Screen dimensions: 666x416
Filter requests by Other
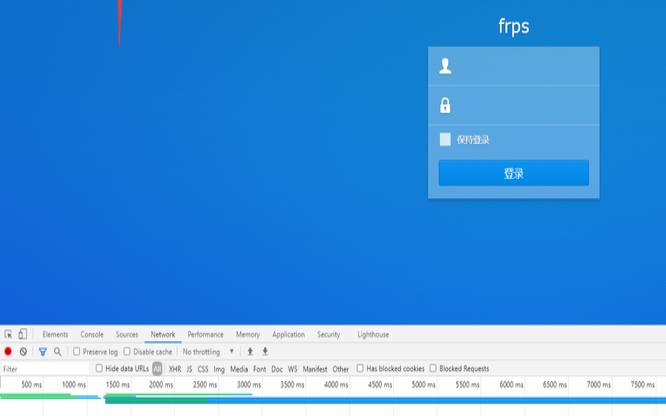(x=341, y=369)
